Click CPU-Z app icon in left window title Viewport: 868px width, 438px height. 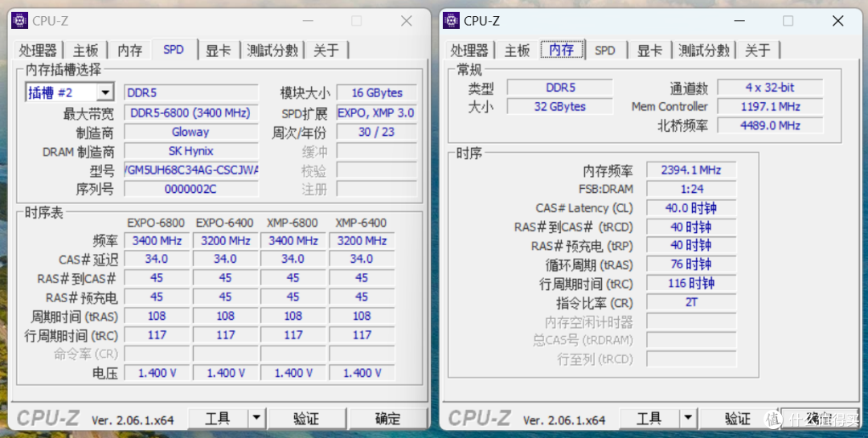click(x=20, y=20)
